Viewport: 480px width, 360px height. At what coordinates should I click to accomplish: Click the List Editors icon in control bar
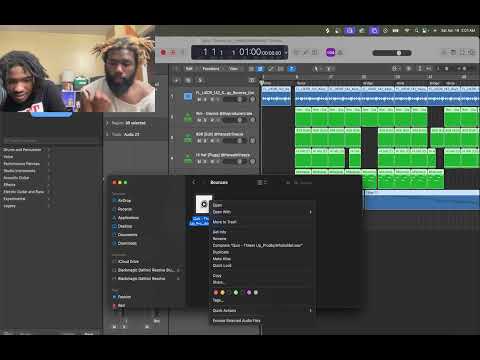tap(444, 52)
